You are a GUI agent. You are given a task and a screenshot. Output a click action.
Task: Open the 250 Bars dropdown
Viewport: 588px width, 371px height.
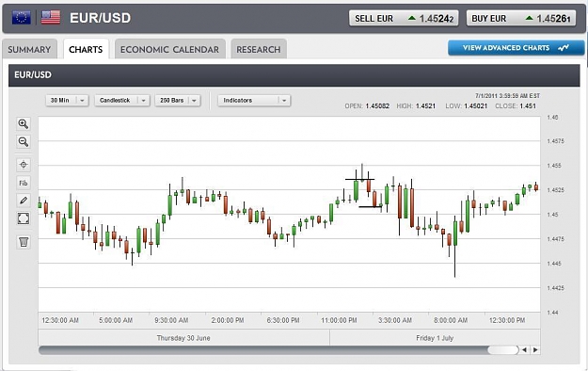178,100
